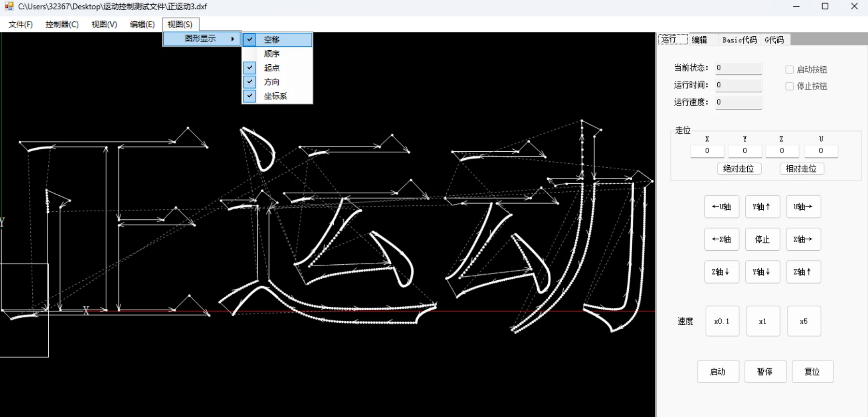
Task: Close the 视图(S) menu
Action: [180, 24]
